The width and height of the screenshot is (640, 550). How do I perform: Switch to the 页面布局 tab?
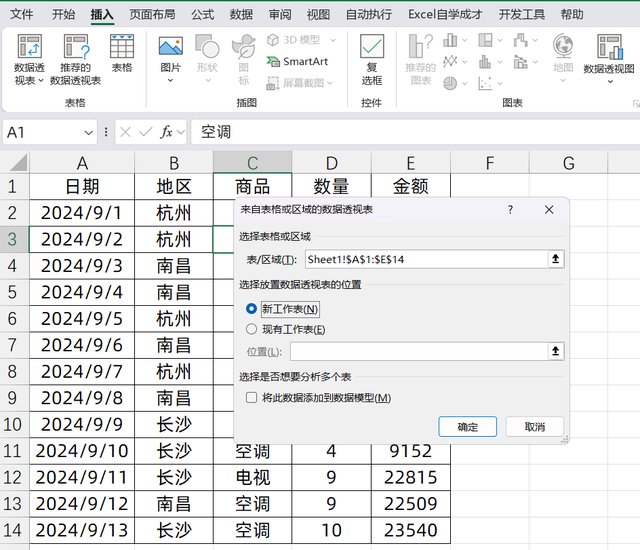pos(152,15)
